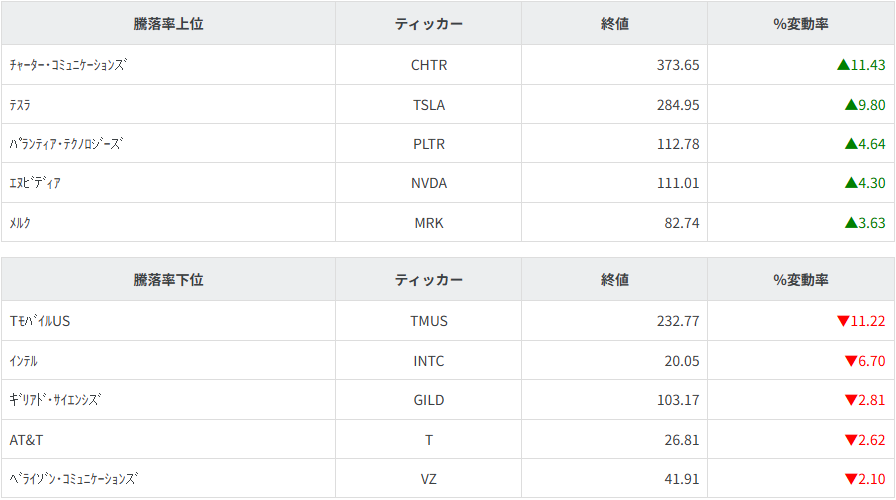The image size is (896, 500).
Task: Click the green arrow in NVDA row
Action: [x=851, y=183]
